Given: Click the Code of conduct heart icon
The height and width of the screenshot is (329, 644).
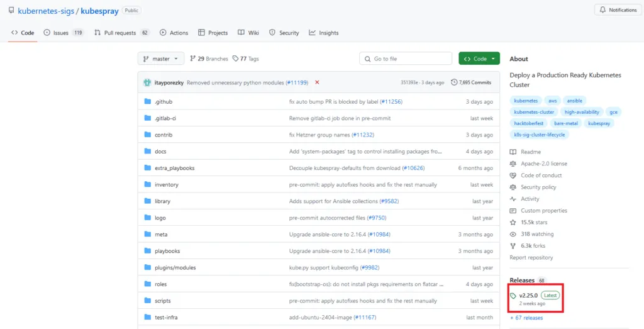Looking at the screenshot, I should (513, 176).
